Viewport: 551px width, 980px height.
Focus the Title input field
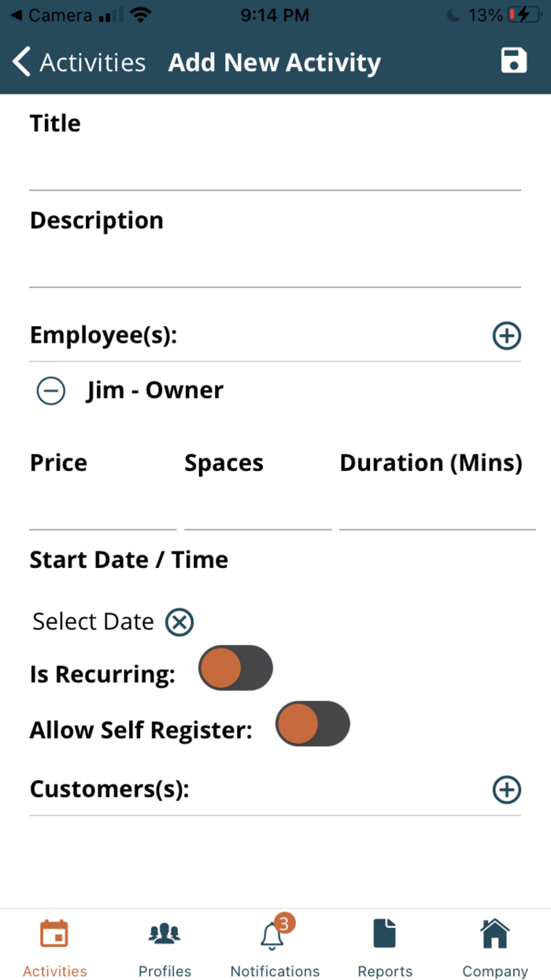tap(275, 167)
